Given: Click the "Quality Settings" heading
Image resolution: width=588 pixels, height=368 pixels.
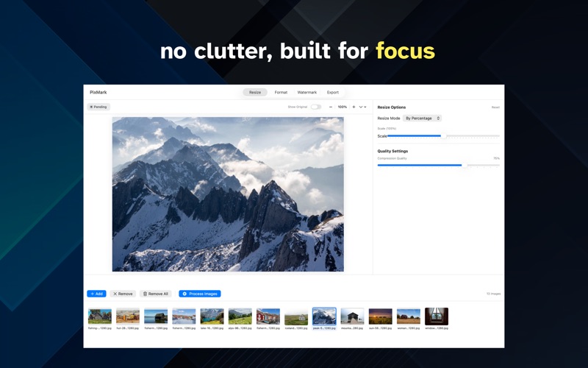Looking at the screenshot, I should click(392, 151).
